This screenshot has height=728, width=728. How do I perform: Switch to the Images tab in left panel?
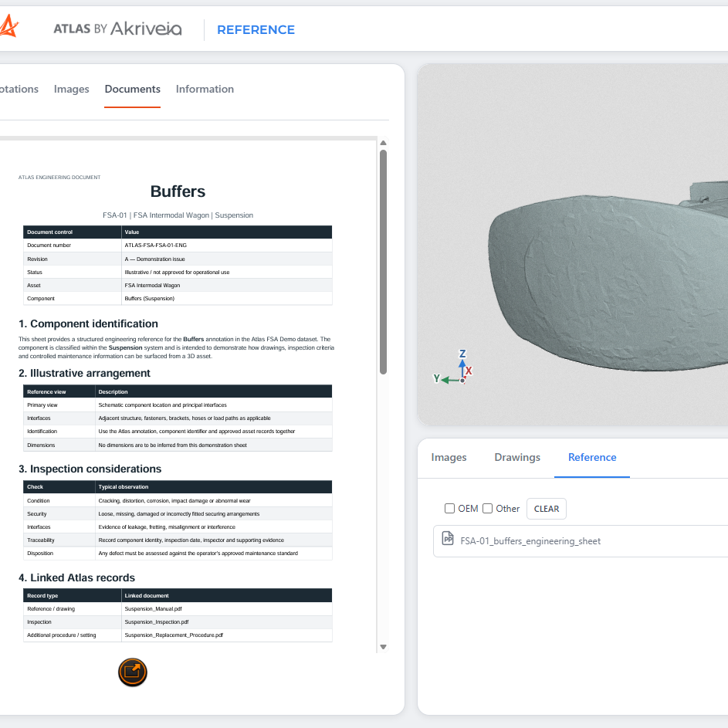pos(72,89)
